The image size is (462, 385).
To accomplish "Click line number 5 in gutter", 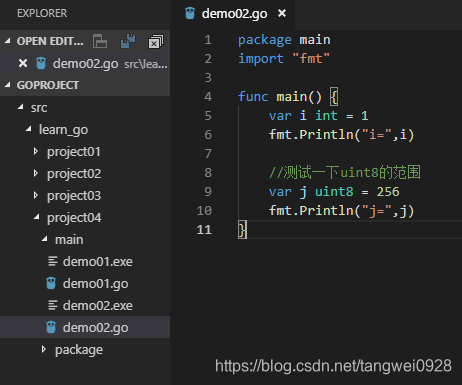I will pyautogui.click(x=208, y=116).
